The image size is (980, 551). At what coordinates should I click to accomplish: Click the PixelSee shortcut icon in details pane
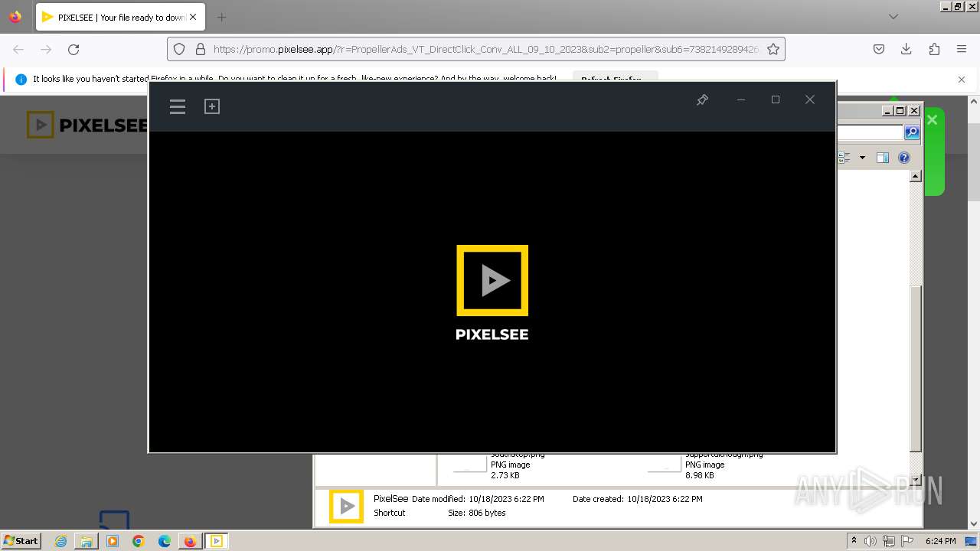point(346,506)
